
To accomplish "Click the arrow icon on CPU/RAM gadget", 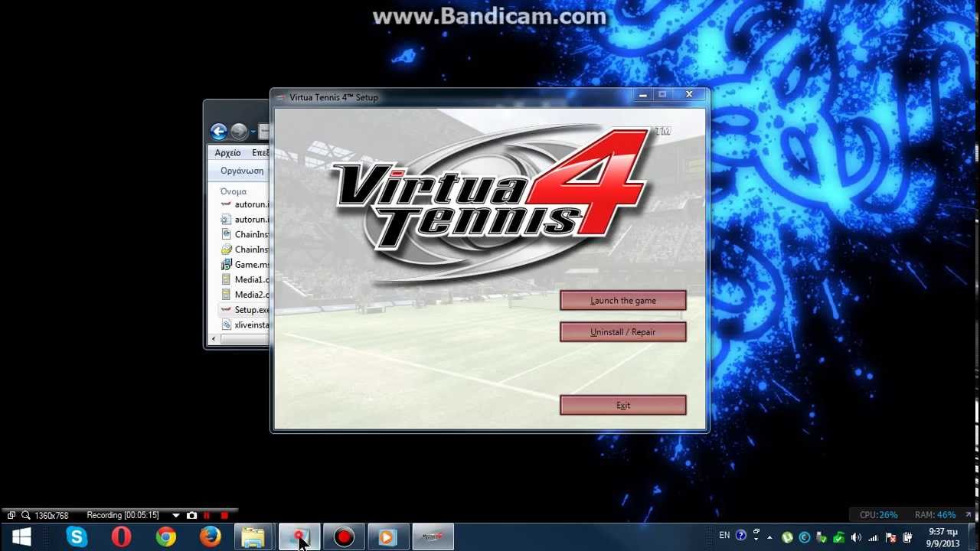I will pyautogui.click(x=968, y=515).
